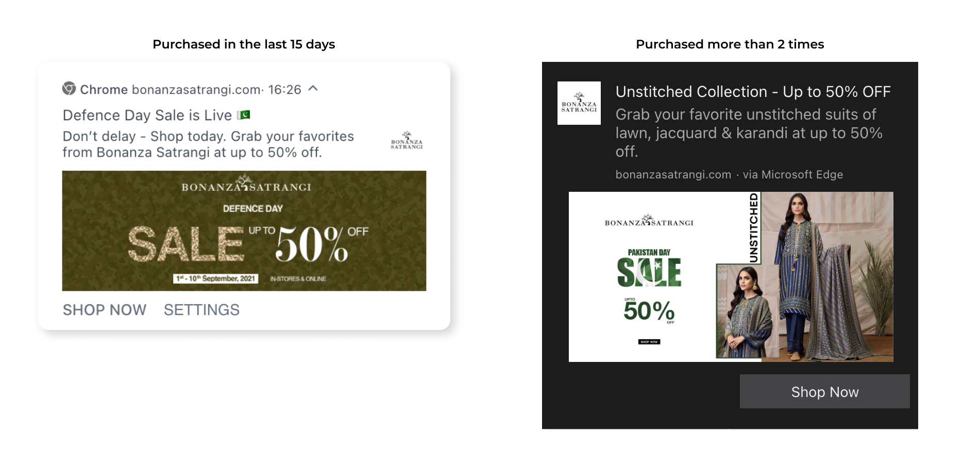Click the 1st-10th September 2021 date label
Image resolution: width=980 pixels, height=463 pixels.
[215, 279]
